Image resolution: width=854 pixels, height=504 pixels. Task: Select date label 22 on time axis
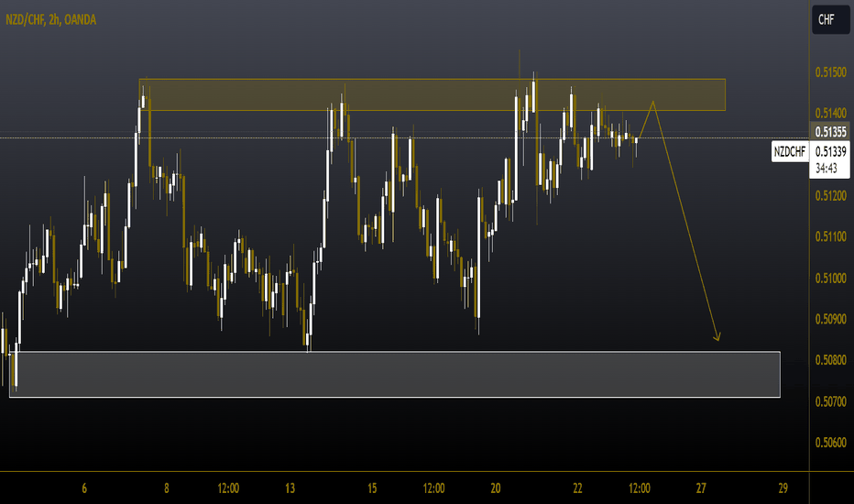tap(577, 488)
